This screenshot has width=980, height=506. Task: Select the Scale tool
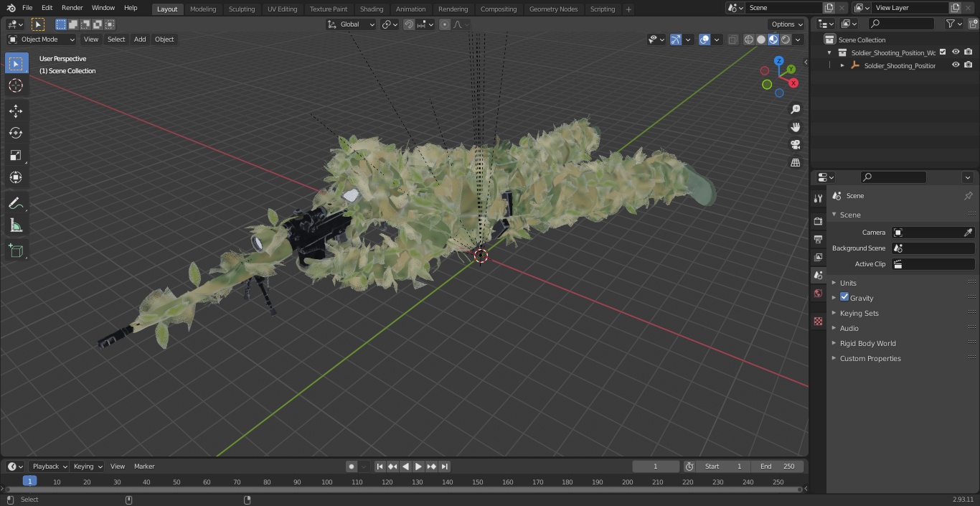click(16, 155)
